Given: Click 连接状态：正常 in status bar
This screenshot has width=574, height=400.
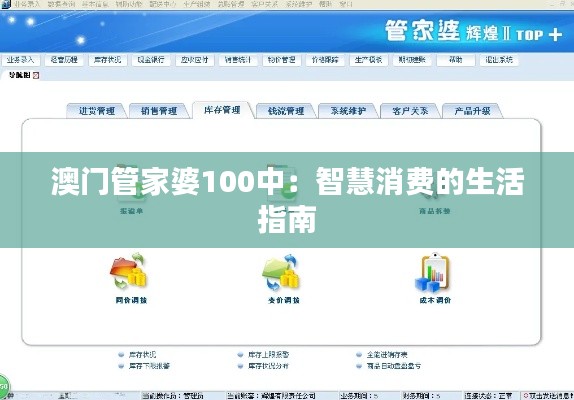Looking at the screenshot, I should (488, 396).
